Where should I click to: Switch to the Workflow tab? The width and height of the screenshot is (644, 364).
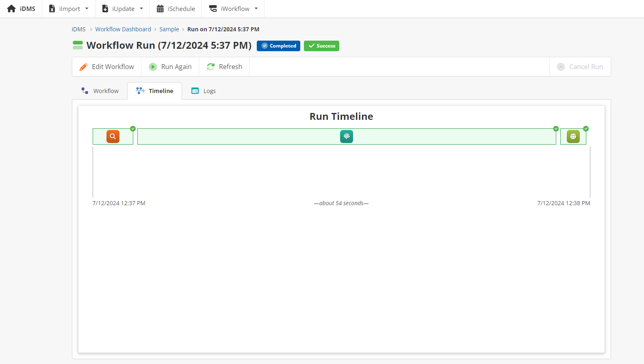click(100, 91)
